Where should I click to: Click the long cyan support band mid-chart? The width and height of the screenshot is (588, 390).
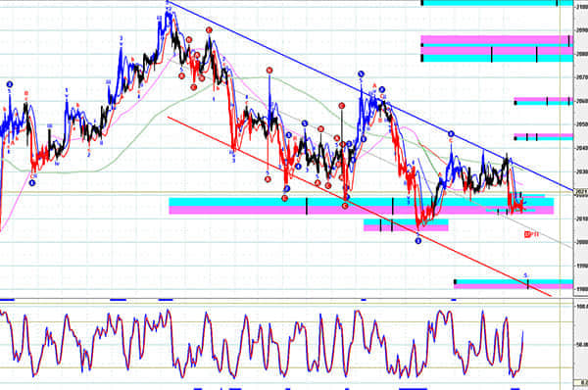[361, 202]
